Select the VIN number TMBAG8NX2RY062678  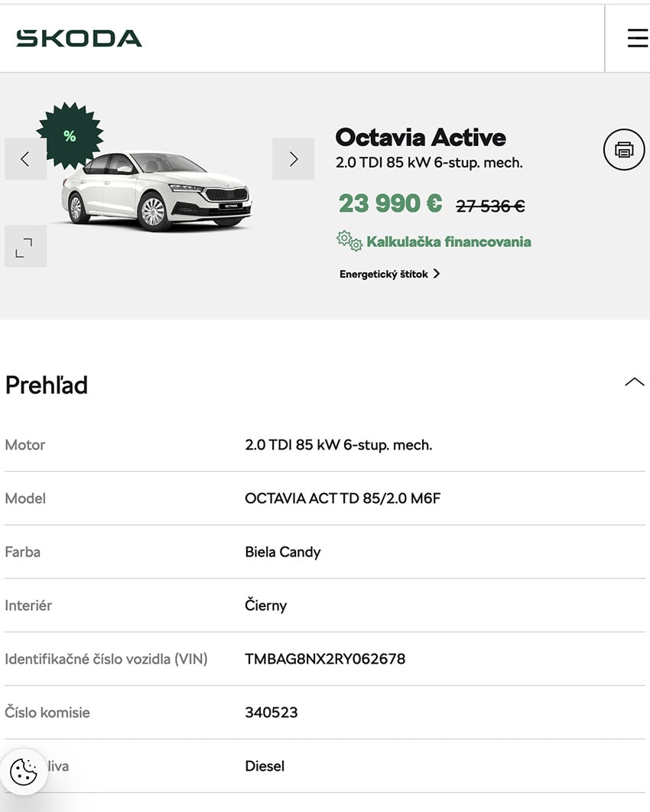click(x=325, y=659)
